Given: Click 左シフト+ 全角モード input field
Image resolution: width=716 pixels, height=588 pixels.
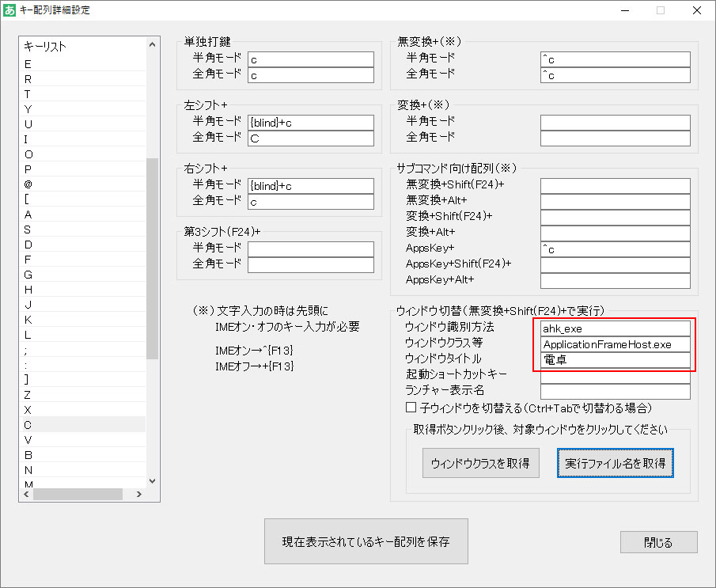Looking at the screenshot, I should (x=310, y=138).
